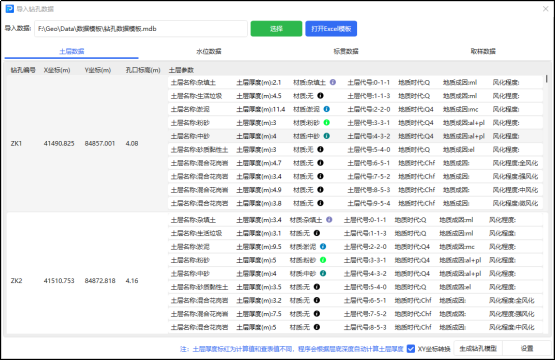Screen dimensions: 556x361
Task: Click the 导入数据 file path field
Action: point(141,29)
